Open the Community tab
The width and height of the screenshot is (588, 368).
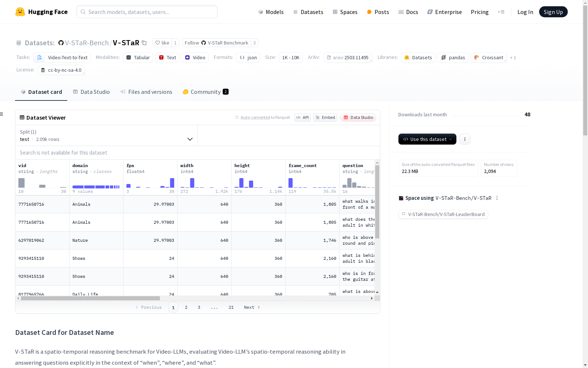(205, 92)
